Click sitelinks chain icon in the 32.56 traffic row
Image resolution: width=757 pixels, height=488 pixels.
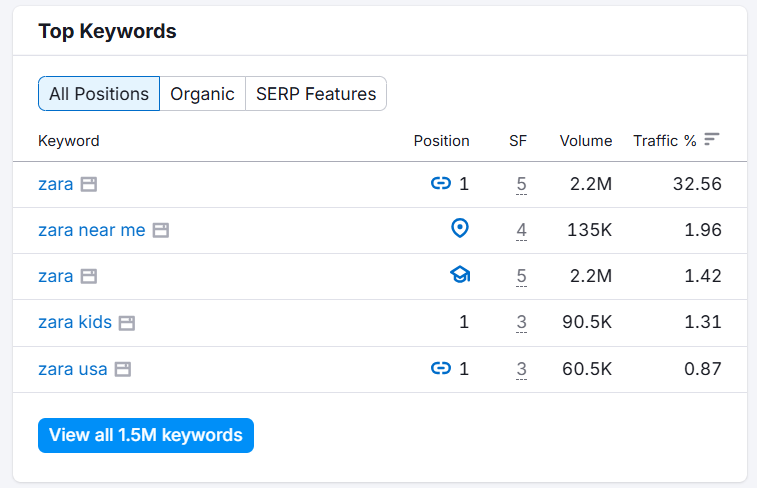441,183
